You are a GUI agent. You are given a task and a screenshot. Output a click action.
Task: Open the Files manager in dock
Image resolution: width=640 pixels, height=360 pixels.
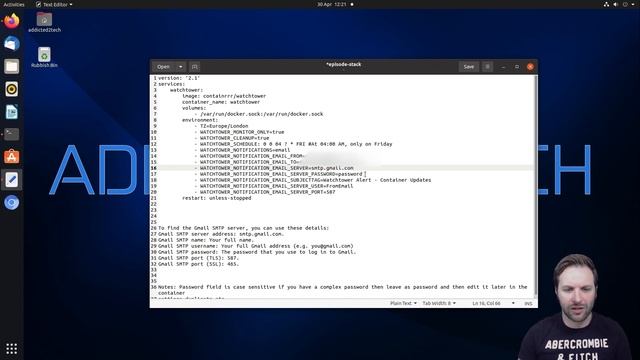11,66
